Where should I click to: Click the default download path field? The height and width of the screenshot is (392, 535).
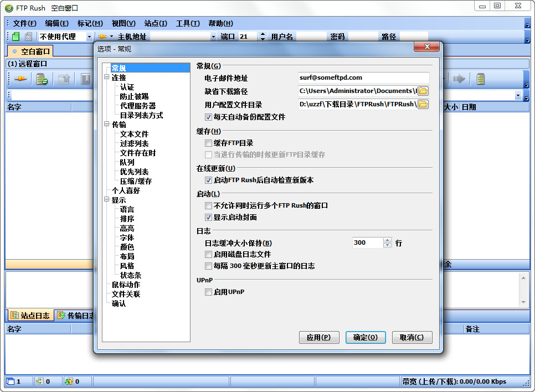(x=358, y=91)
